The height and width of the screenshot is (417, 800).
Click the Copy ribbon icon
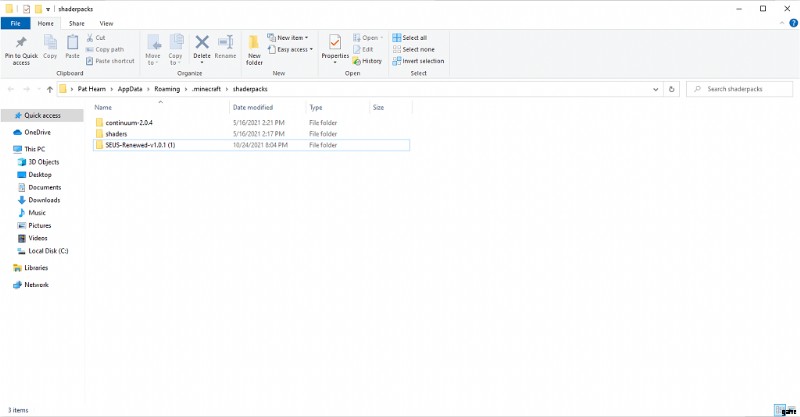(50, 47)
